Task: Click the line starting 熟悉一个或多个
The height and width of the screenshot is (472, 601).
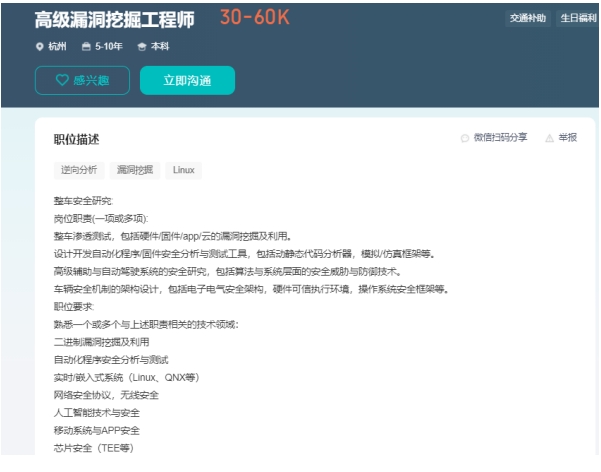Action: tap(146, 324)
